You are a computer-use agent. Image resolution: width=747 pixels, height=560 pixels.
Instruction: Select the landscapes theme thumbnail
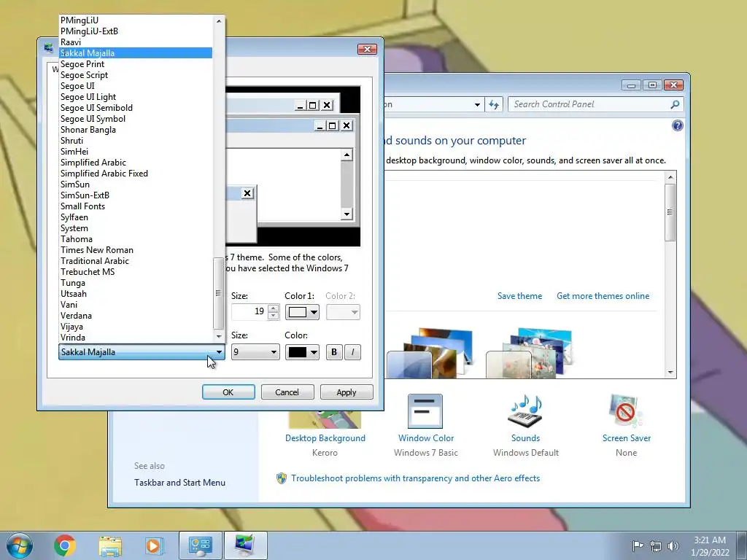tap(430, 354)
